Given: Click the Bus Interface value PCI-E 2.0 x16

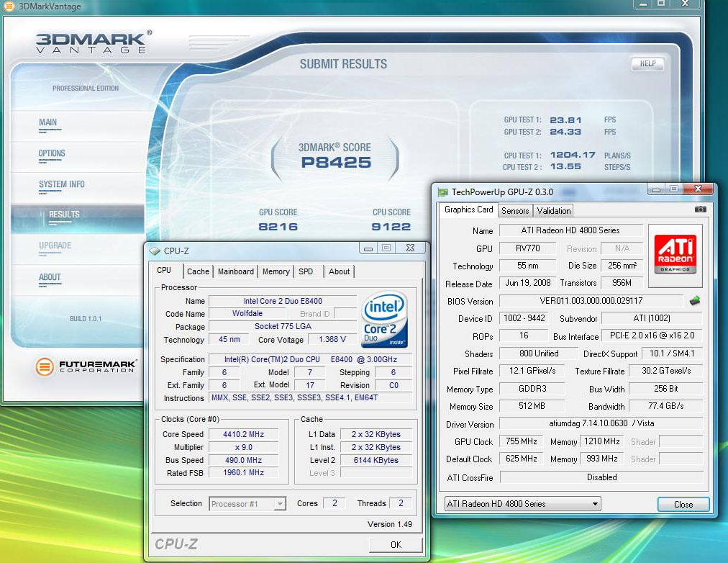Looking at the screenshot, I should (652, 335).
